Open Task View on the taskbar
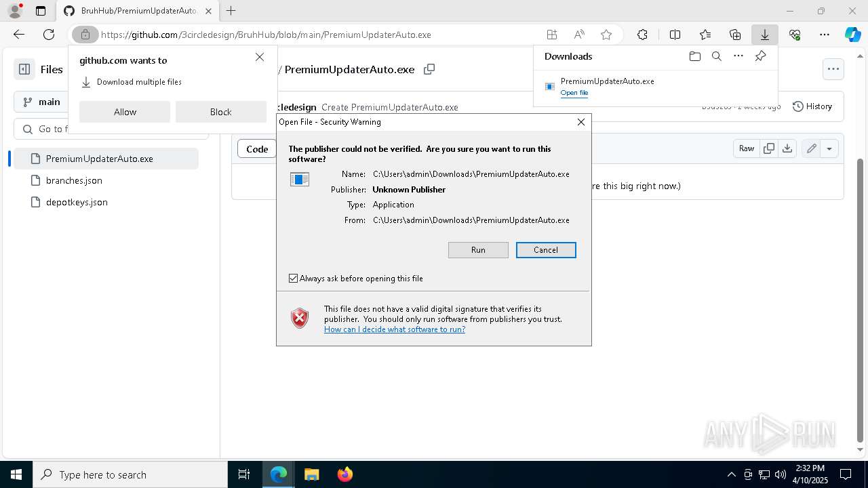The height and width of the screenshot is (488, 868). tap(244, 474)
